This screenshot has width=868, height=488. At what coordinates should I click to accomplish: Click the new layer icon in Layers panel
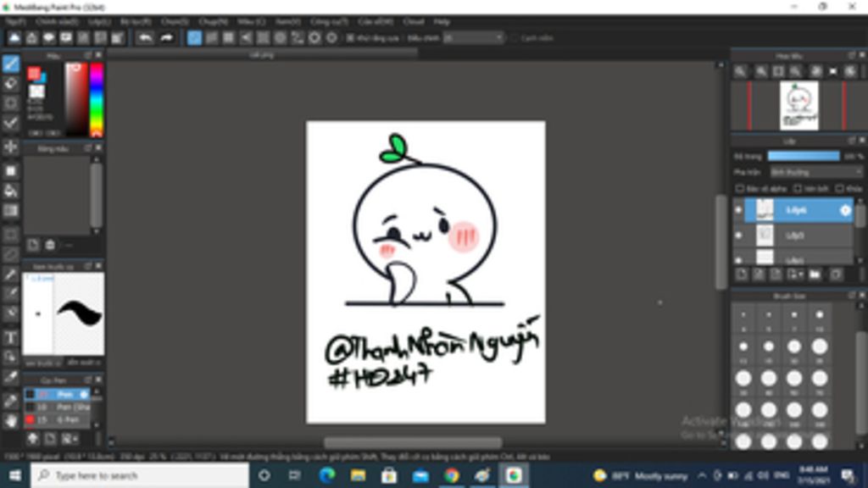click(x=742, y=274)
